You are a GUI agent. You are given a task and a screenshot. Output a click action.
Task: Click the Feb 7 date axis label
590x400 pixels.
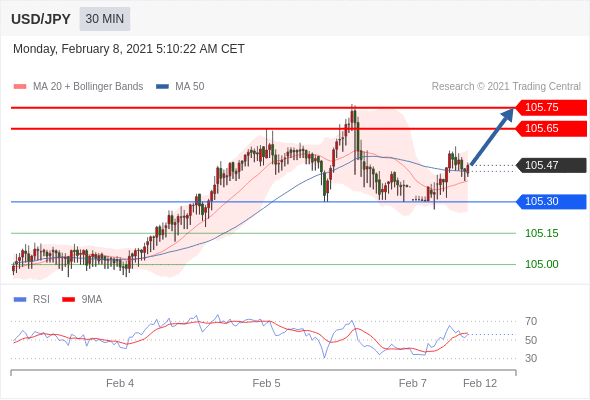coord(413,383)
